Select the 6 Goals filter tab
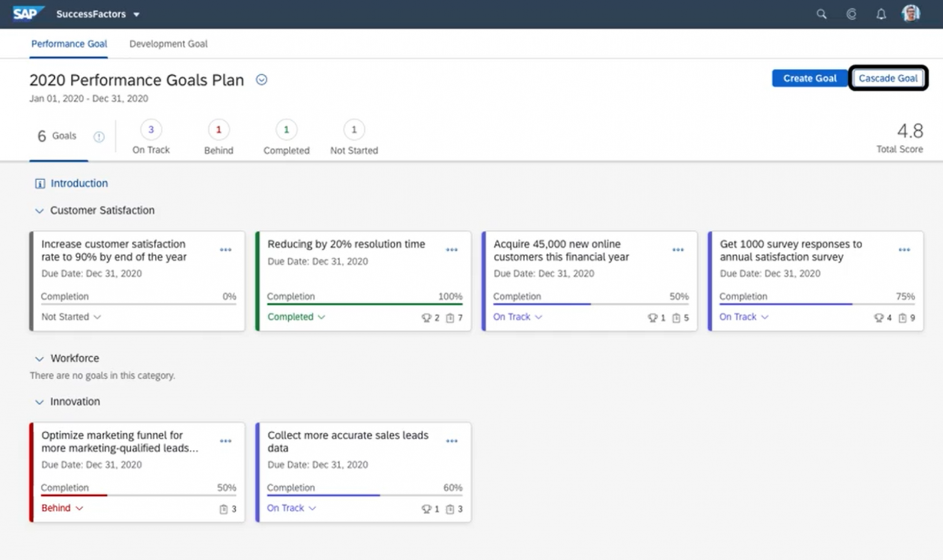Screen dimensions: 943x560 [57, 136]
